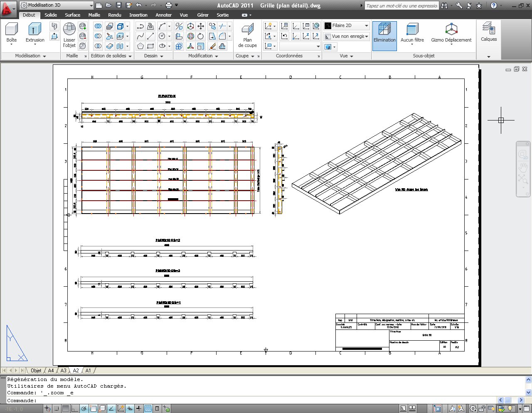
Task: Click the command line horizontal scrollbar
Action: click(507, 400)
